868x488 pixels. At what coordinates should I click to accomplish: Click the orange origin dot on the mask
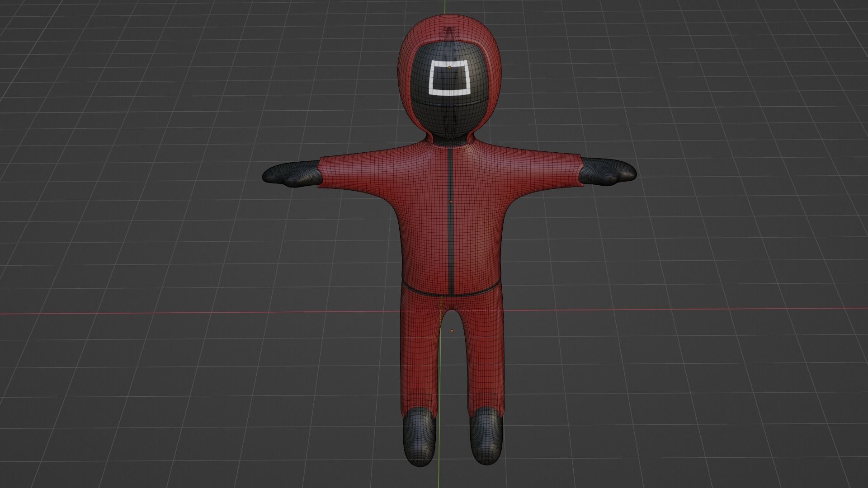click(449, 67)
